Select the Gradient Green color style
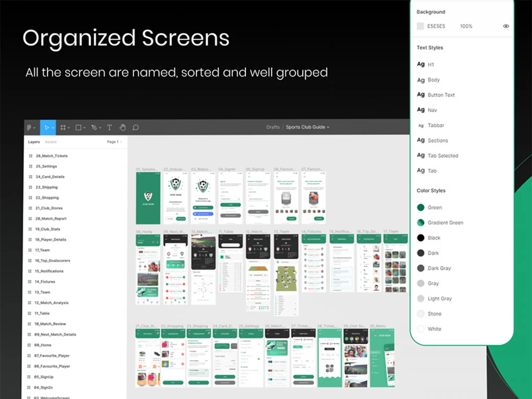The height and width of the screenshot is (399, 532). 445,222
